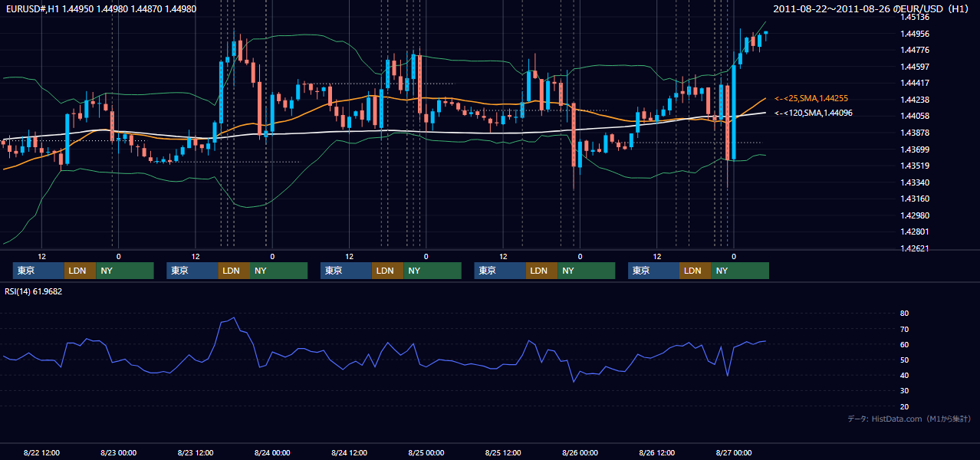Pick RSI scale value 30
The height and width of the screenshot is (460, 980).
904,391
